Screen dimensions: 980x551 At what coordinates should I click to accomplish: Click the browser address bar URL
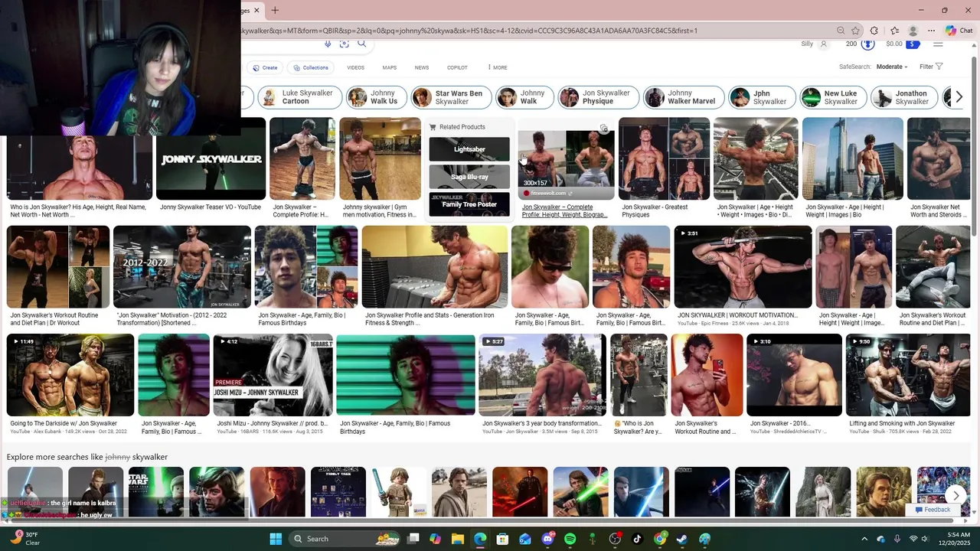tap(469, 31)
